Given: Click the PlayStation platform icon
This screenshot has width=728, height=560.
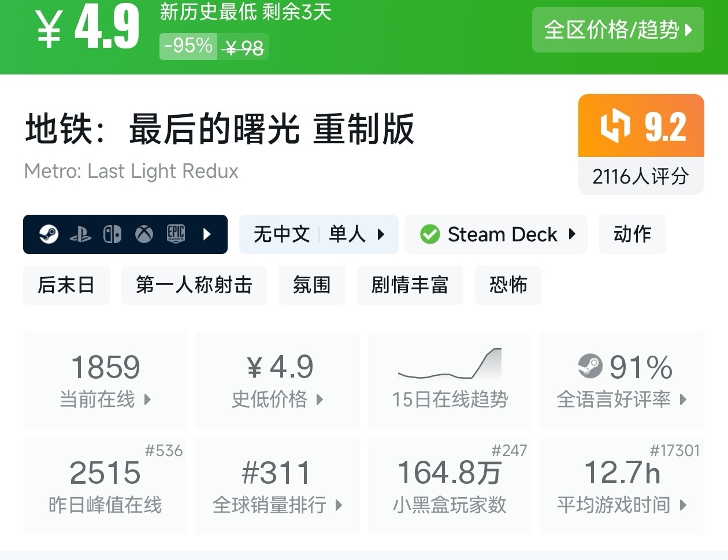Looking at the screenshot, I should coord(80,234).
